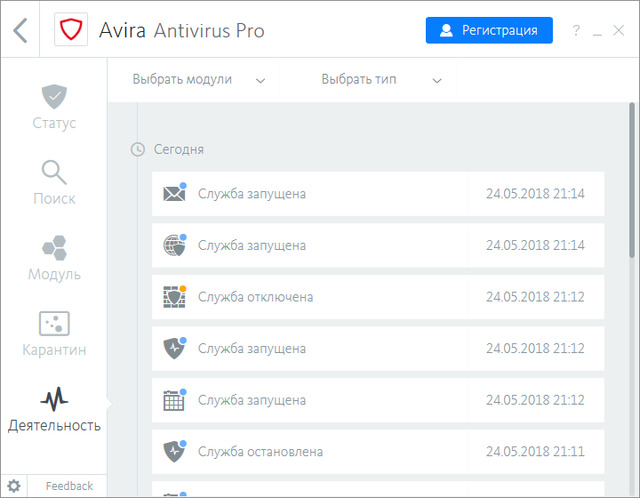This screenshot has height=498, width=640.
Task: Click the calendar scheduler event icon
Action: click(174, 400)
